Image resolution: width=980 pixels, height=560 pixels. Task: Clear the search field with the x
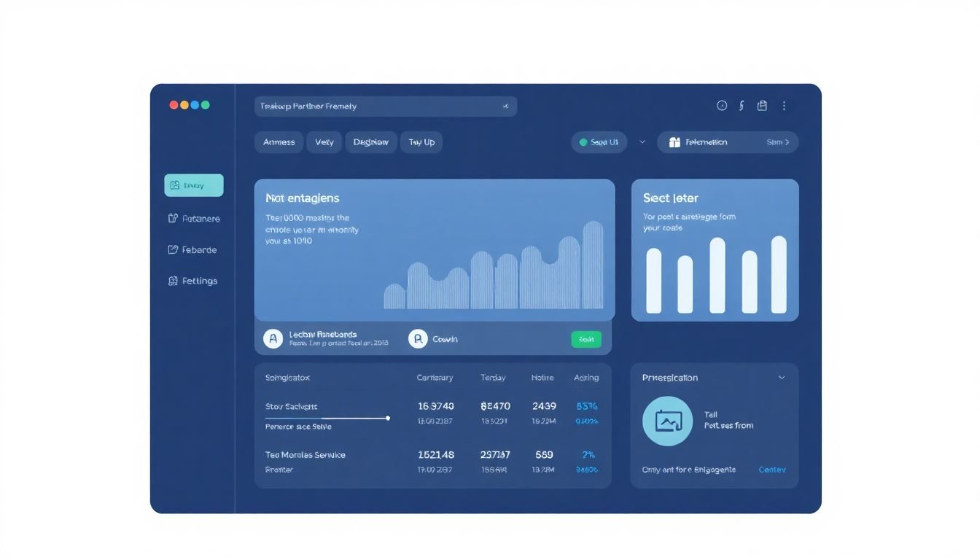[505, 106]
